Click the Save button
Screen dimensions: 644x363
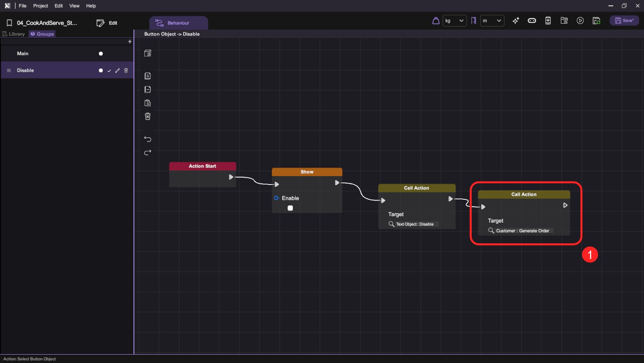point(624,21)
